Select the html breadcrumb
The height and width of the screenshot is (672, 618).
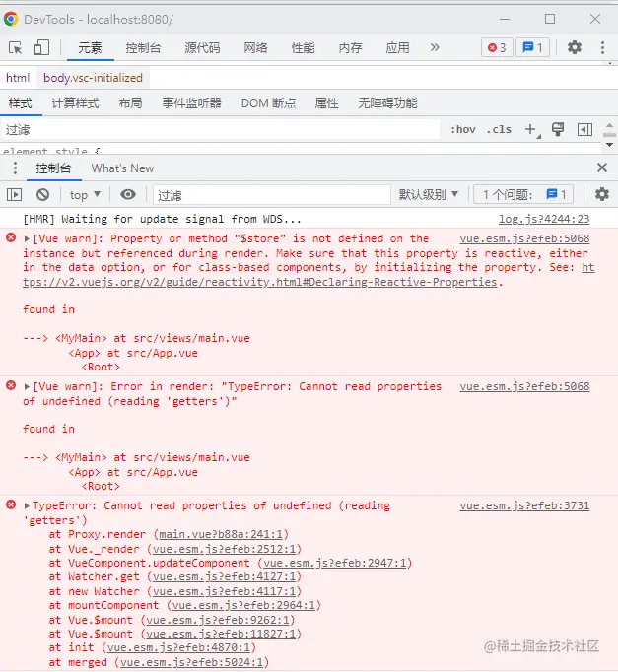tap(18, 78)
